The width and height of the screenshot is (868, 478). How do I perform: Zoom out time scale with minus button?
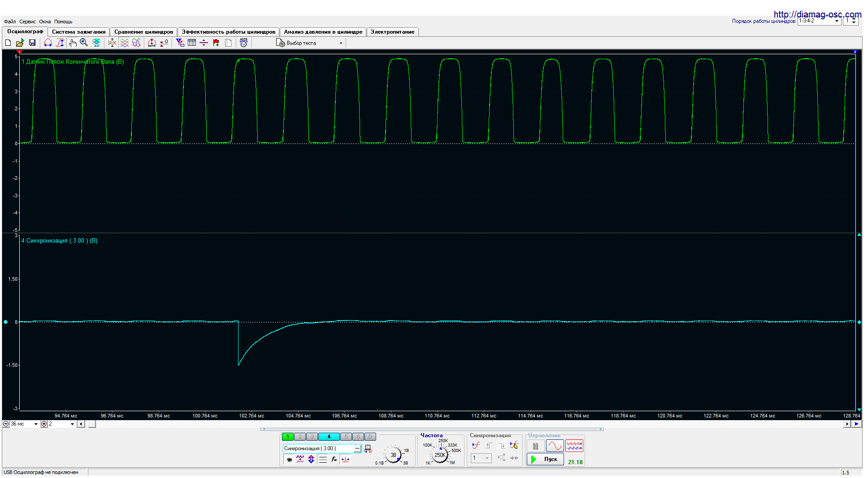click(6, 424)
